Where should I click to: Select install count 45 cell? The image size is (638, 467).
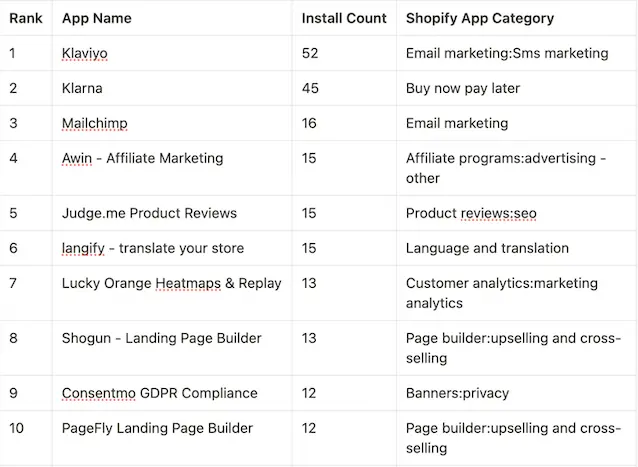pos(344,88)
